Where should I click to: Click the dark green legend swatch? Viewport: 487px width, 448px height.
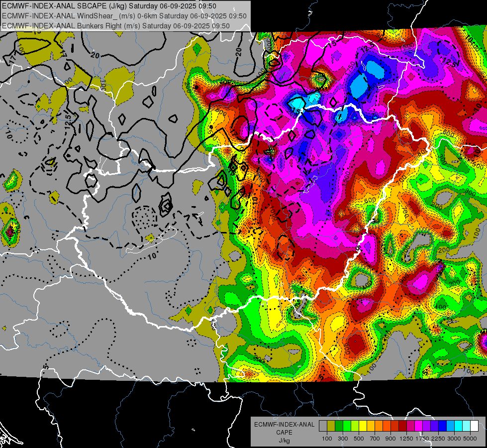339,426
